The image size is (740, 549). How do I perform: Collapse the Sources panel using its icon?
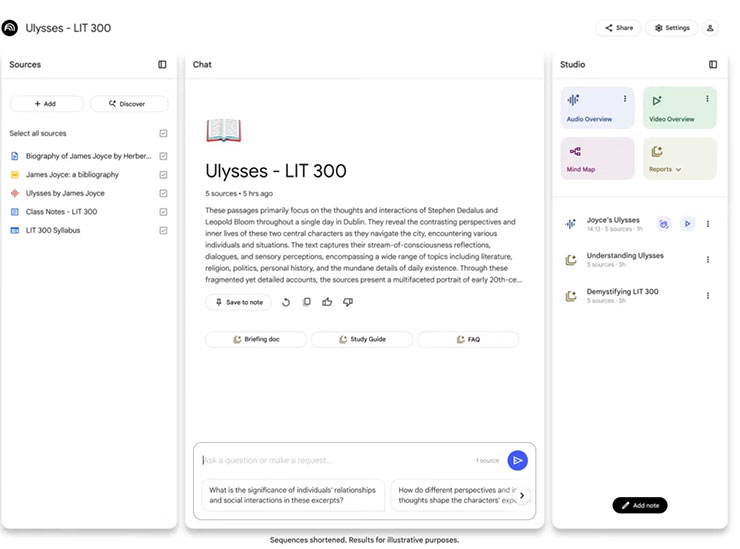162,65
